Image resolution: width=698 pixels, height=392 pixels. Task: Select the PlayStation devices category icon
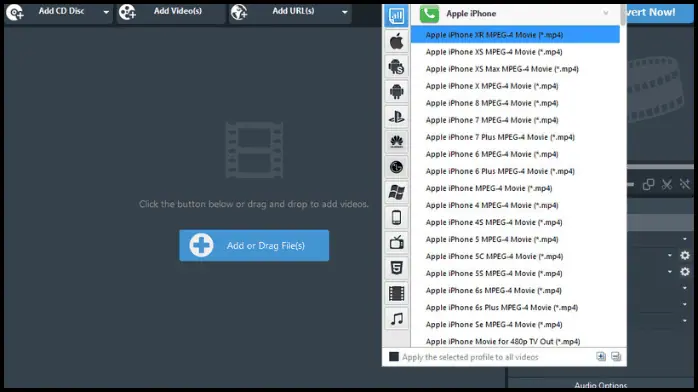[396, 117]
